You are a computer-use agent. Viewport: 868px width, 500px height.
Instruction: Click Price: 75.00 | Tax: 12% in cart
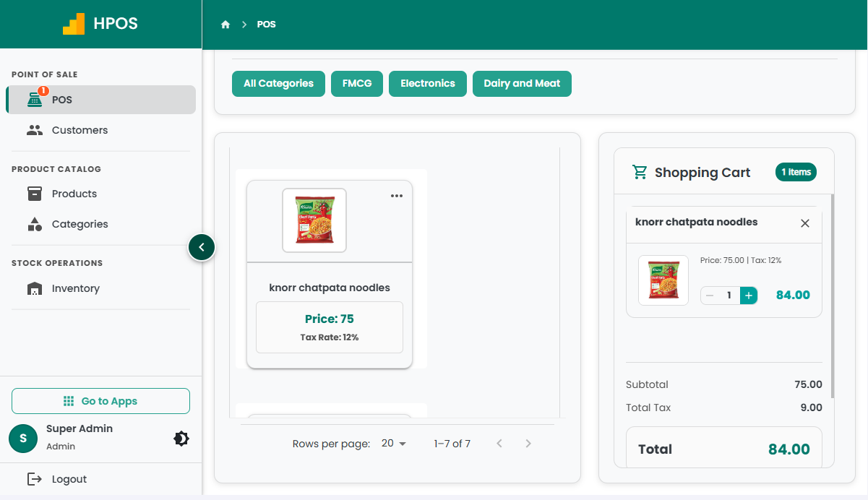pos(741,260)
